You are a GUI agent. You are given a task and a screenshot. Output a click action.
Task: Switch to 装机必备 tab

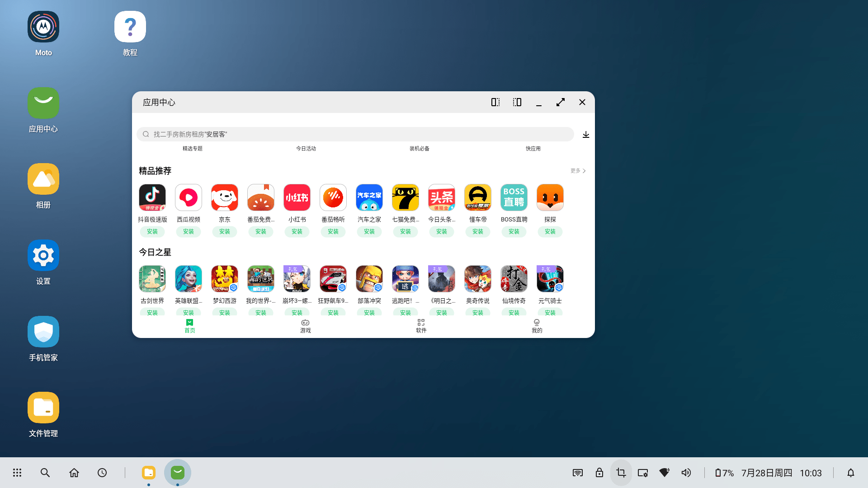pos(420,149)
